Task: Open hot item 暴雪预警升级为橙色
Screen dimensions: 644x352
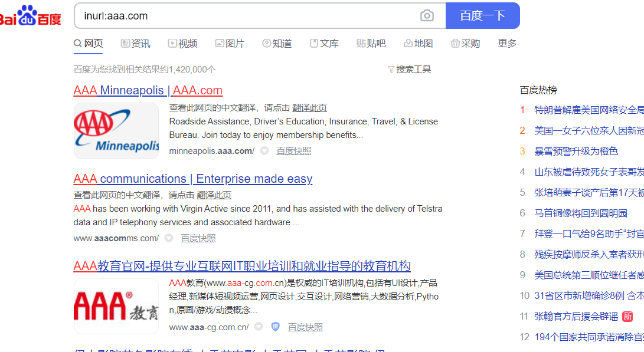Action: [x=576, y=152]
